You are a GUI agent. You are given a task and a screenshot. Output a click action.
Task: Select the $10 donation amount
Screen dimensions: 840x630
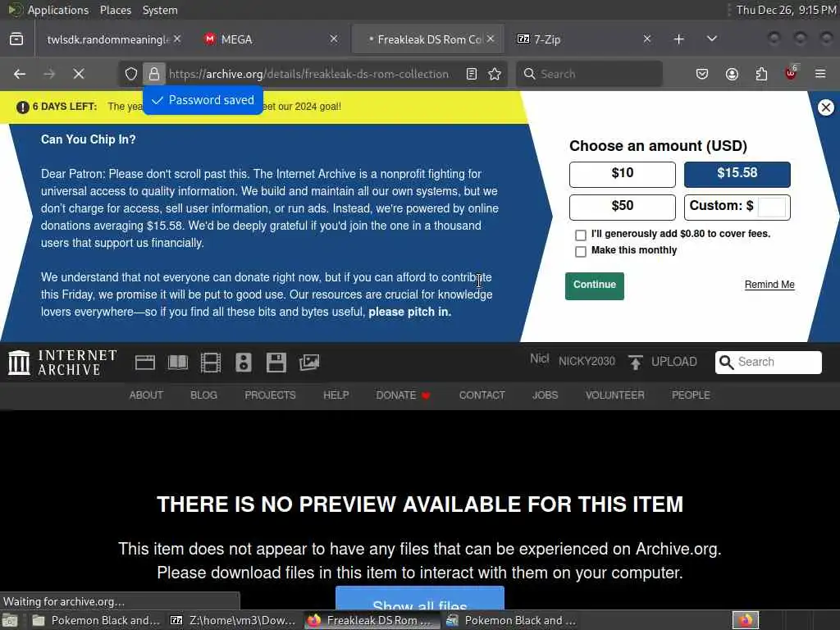[x=623, y=174]
